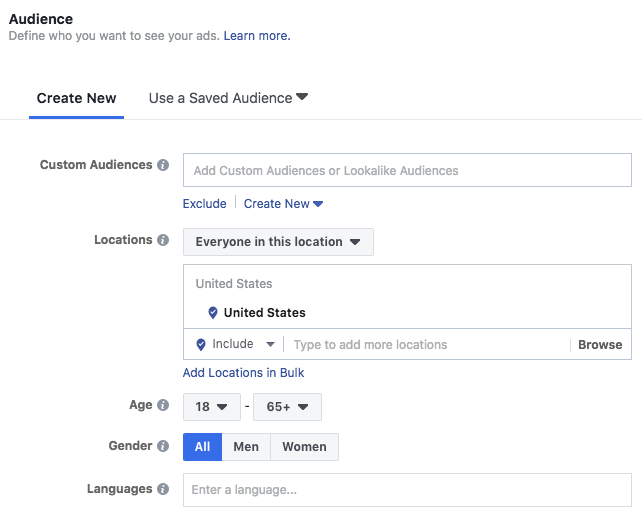Click the Exclude link

[x=204, y=203]
